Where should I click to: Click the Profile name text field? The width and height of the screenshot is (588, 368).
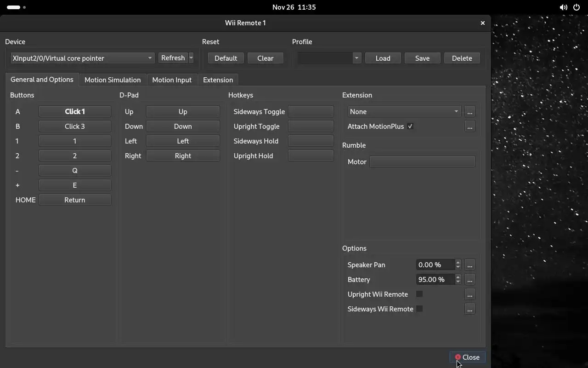coord(325,58)
